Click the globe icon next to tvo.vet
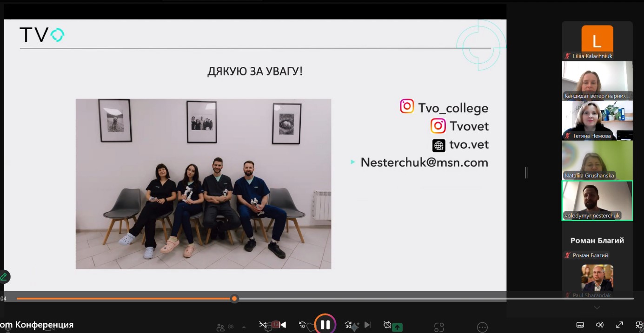 [x=438, y=145]
